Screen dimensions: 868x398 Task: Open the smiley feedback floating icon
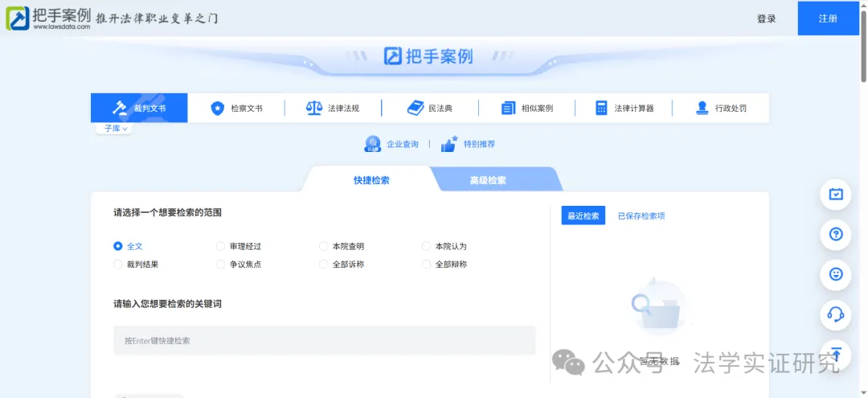coord(835,274)
